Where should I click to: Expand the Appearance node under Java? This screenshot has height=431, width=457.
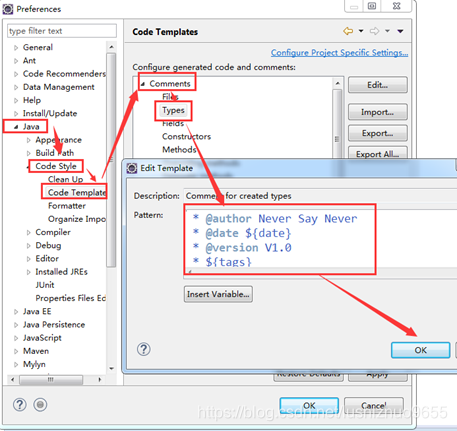click(x=29, y=140)
